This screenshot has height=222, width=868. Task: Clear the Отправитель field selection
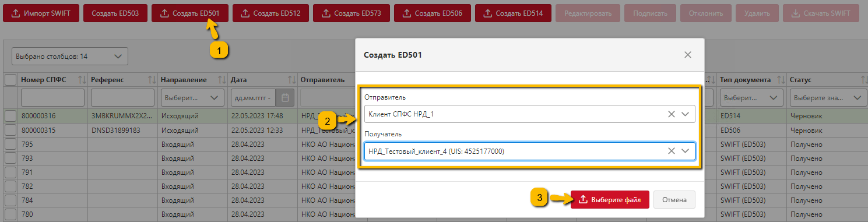tap(672, 114)
